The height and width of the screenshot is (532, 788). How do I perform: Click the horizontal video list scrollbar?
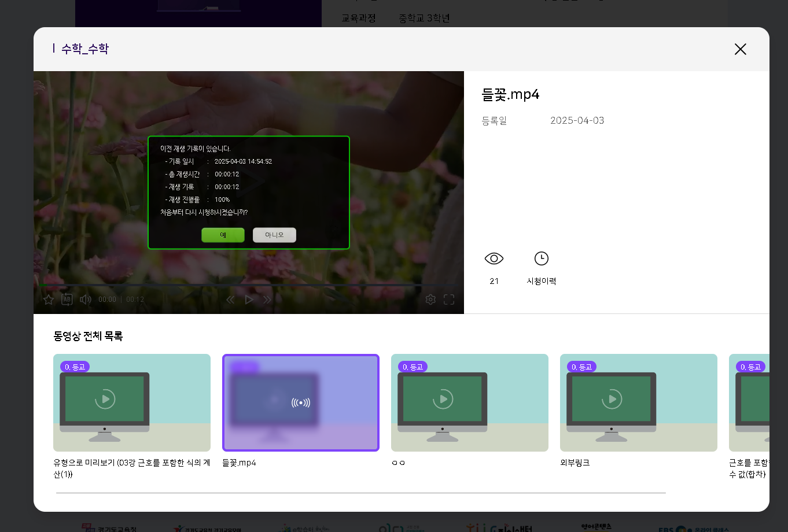click(x=361, y=493)
